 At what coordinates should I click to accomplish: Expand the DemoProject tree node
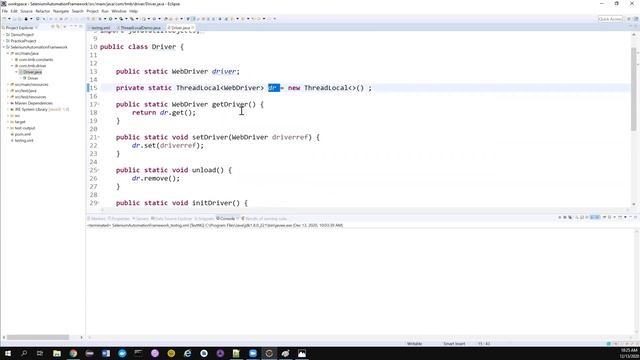click(x=4, y=35)
